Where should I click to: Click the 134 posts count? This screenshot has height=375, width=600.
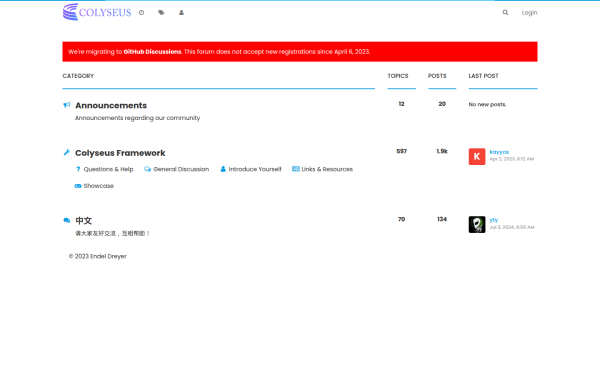442,219
